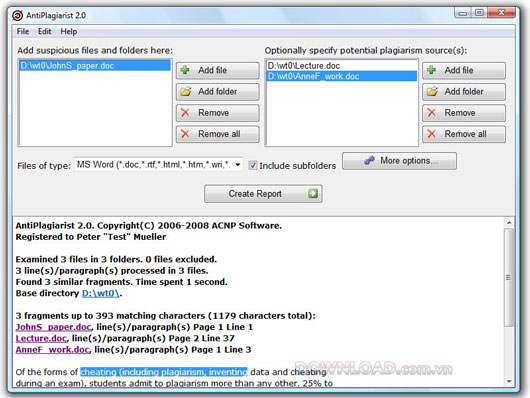The width and height of the screenshot is (530, 398).
Task: Click 'Registered to Peter "Test" Mueller' line
Action: pos(91,237)
